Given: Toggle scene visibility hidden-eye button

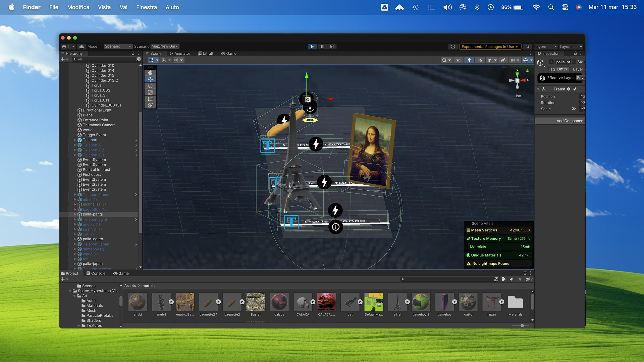Looking at the screenshot, I should coord(503,60).
